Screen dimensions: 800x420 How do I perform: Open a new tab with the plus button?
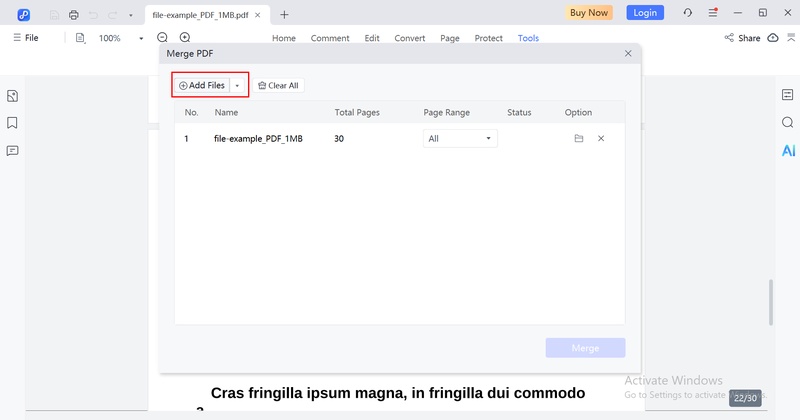click(284, 14)
